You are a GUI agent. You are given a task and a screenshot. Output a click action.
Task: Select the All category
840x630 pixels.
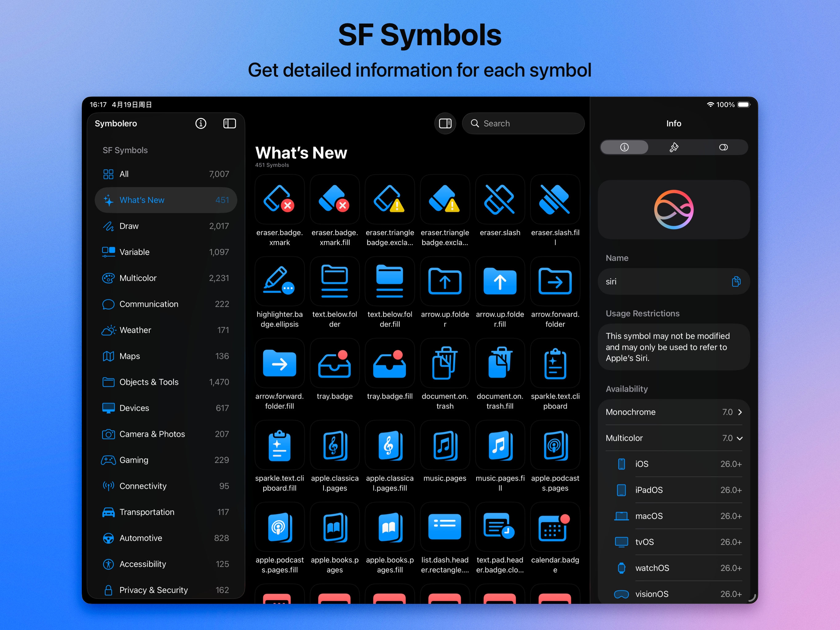(x=166, y=174)
